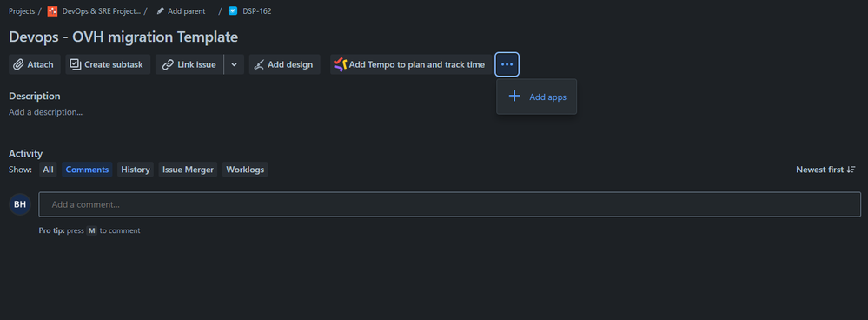Click Add Tempo to plan and track time
The width and height of the screenshot is (868, 320).
tap(410, 64)
